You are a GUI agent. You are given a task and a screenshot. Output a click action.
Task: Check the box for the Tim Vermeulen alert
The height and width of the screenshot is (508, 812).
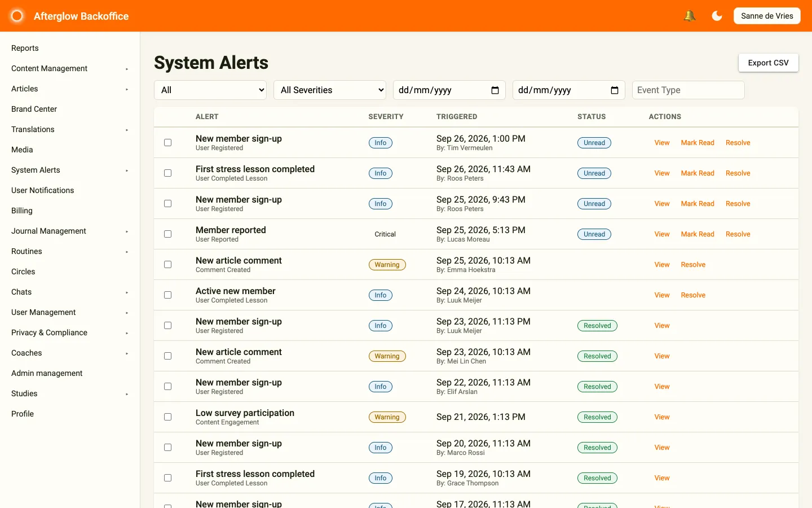coord(167,143)
